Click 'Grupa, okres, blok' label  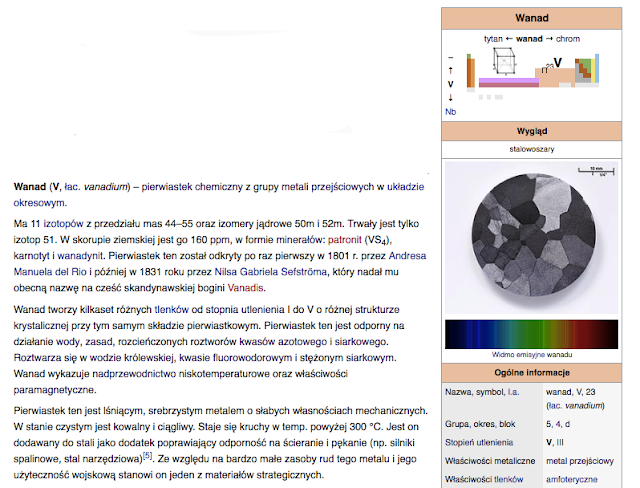point(480,424)
